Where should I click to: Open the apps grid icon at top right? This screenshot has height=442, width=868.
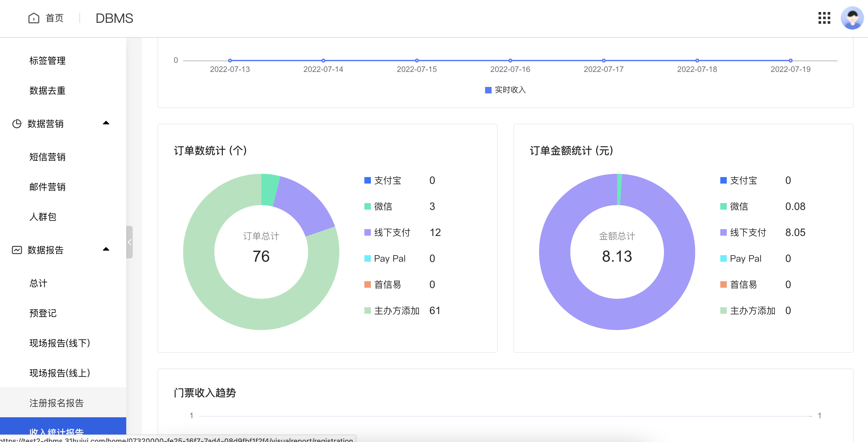(824, 19)
